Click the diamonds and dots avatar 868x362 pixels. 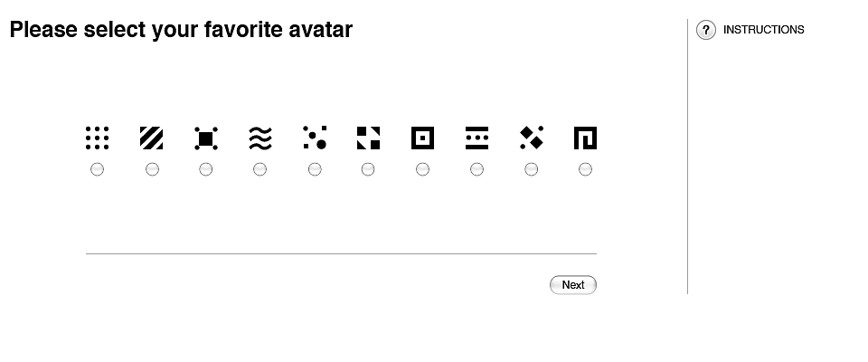click(532, 138)
